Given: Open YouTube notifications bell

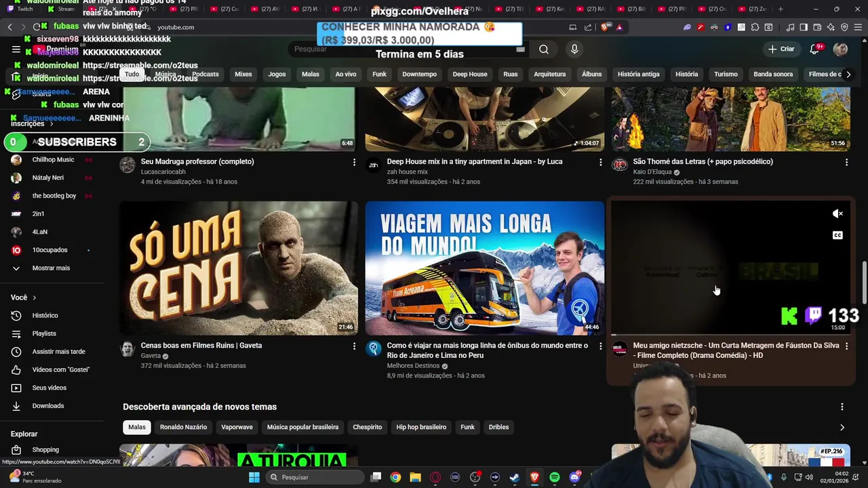Looking at the screenshot, I should (x=815, y=49).
